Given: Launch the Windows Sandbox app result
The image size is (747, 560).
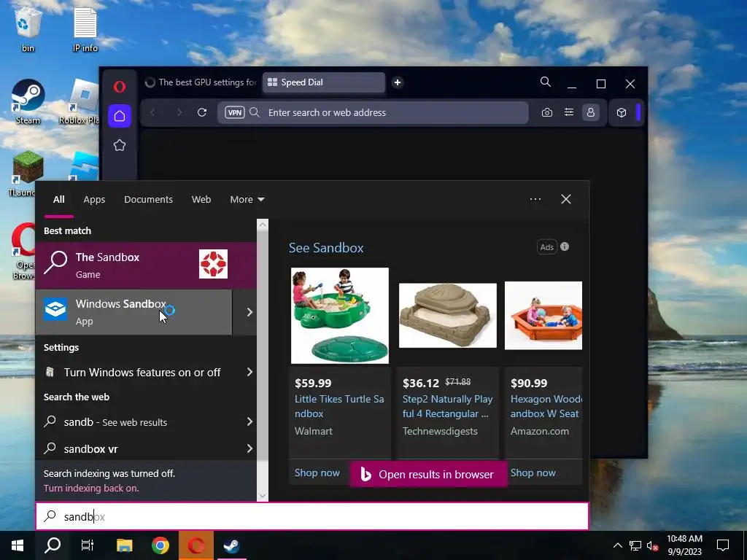Looking at the screenshot, I should (134, 312).
